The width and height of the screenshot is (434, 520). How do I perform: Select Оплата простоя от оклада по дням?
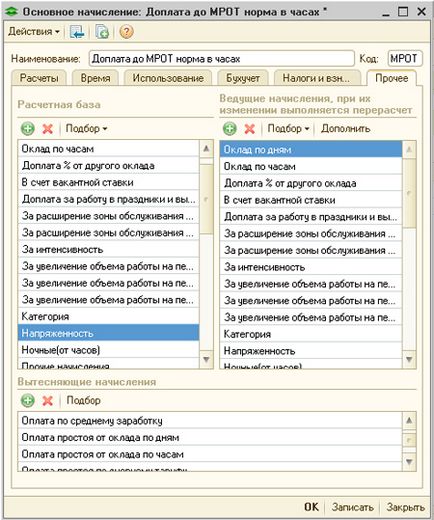tap(210, 437)
